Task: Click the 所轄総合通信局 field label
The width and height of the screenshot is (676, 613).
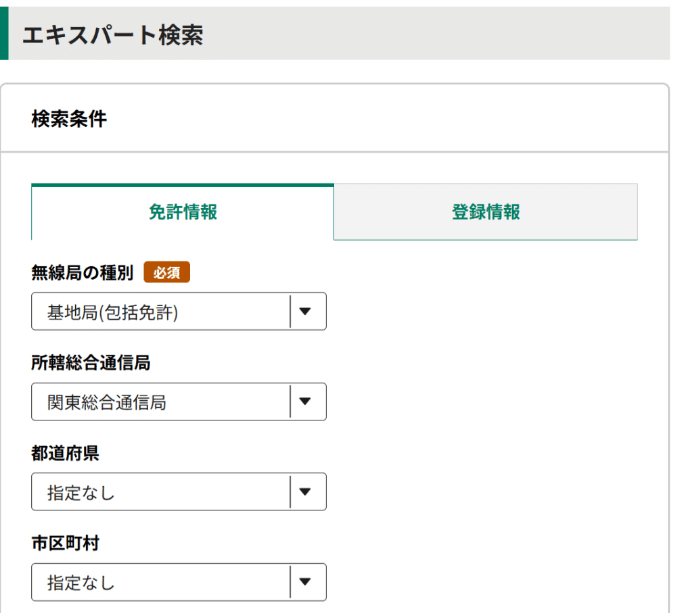Action: click(91, 362)
